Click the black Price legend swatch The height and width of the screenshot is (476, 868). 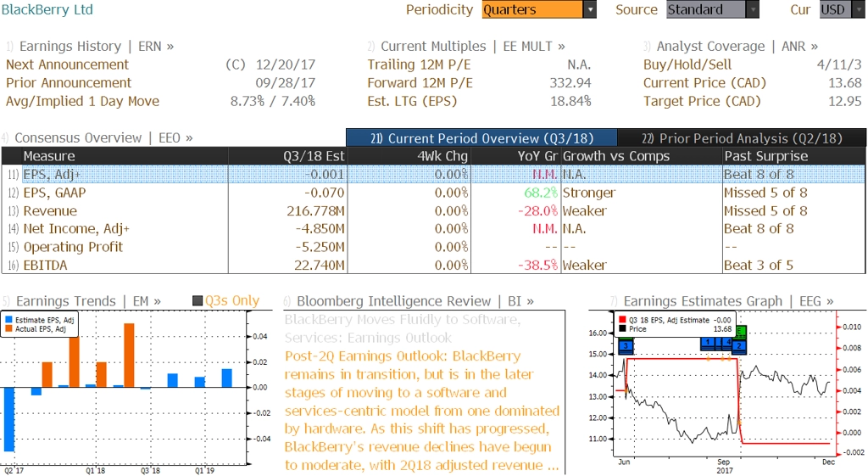click(622, 328)
